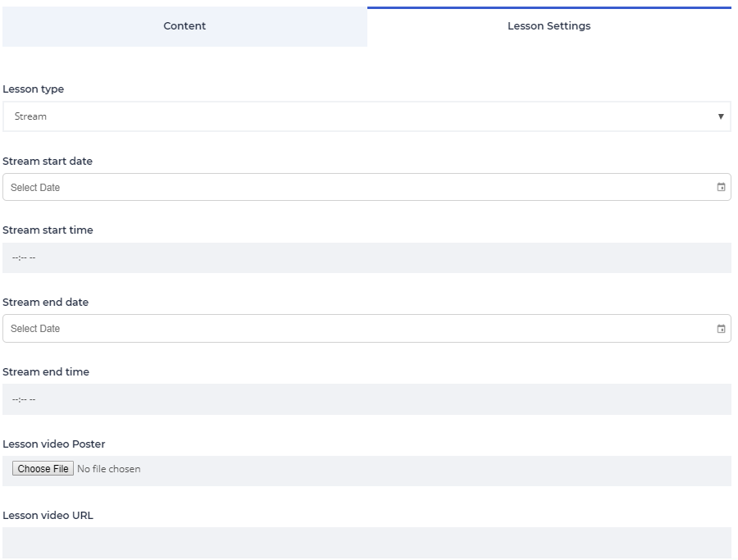Click the 'Lesson type' label
738x560 pixels.
(x=34, y=89)
